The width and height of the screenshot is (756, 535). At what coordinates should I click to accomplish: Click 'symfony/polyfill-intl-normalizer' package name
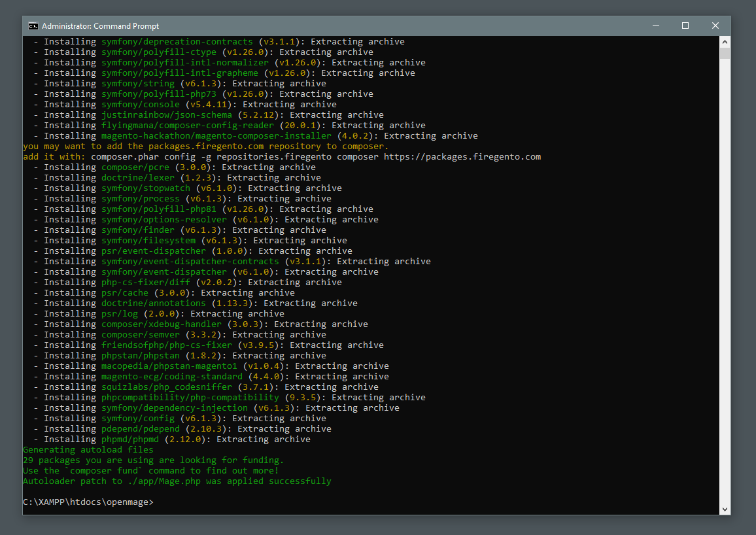184,63
